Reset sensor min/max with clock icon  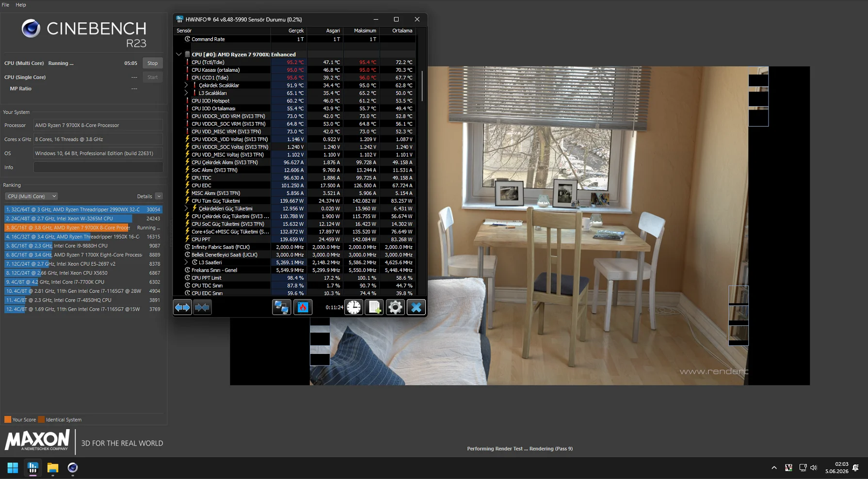354,307
